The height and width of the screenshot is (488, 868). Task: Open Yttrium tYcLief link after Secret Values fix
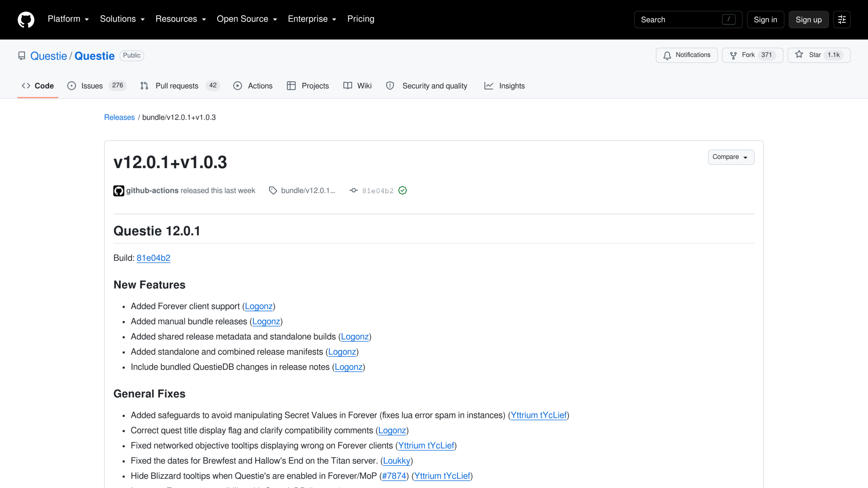(x=538, y=415)
